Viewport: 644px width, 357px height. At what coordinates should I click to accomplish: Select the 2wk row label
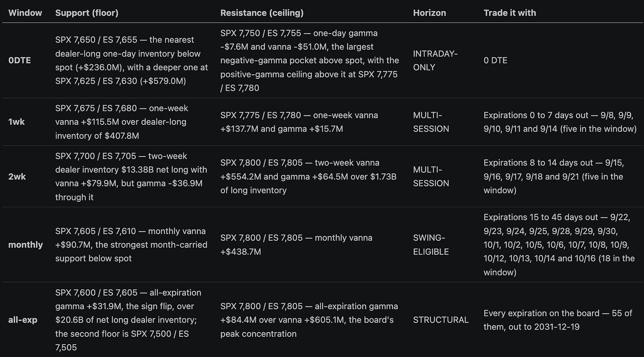pyautogui.click(x=17, y=177)
